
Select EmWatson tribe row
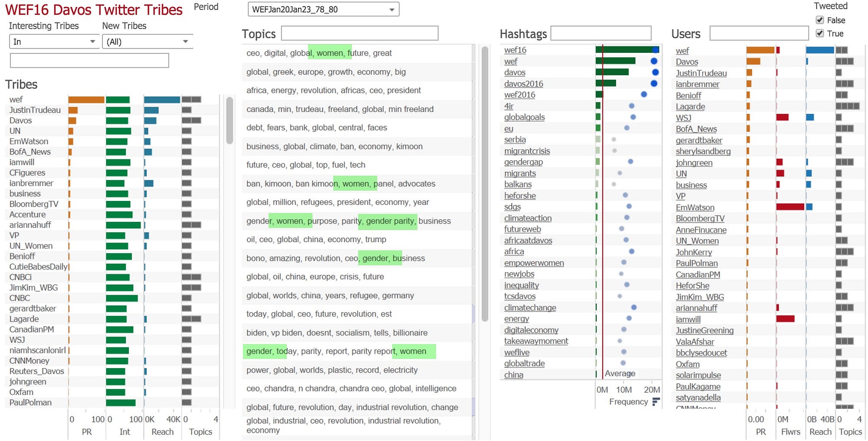(x=29, y=141)
